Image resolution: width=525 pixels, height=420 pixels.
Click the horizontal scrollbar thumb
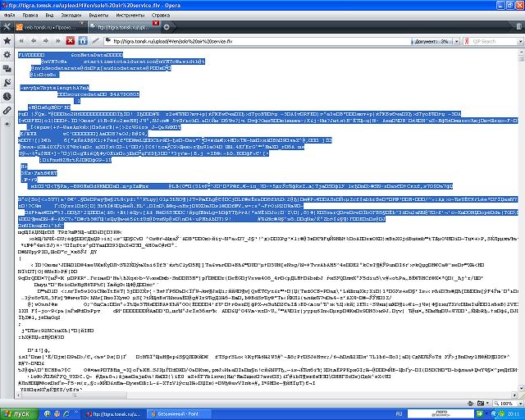(x=75, y=395)
